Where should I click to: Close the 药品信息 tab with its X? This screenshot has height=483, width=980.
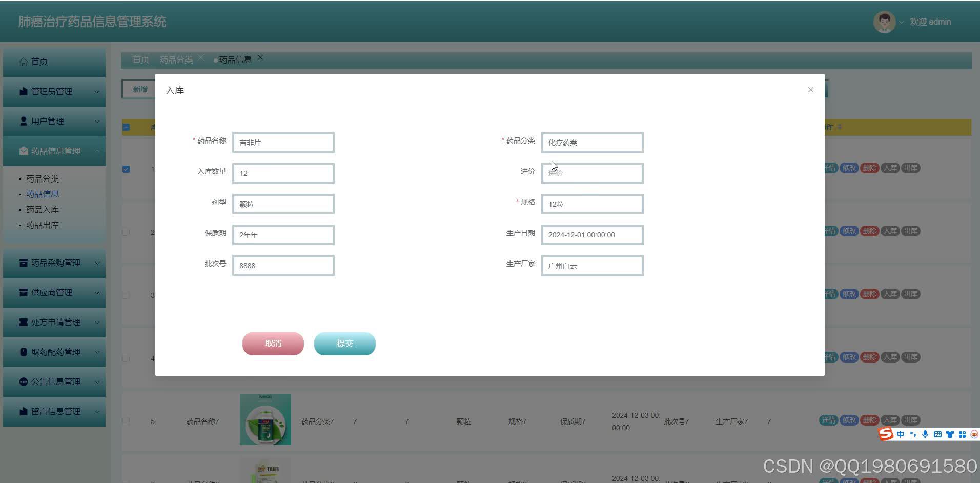pyautogui.click(x=260, y=57)
